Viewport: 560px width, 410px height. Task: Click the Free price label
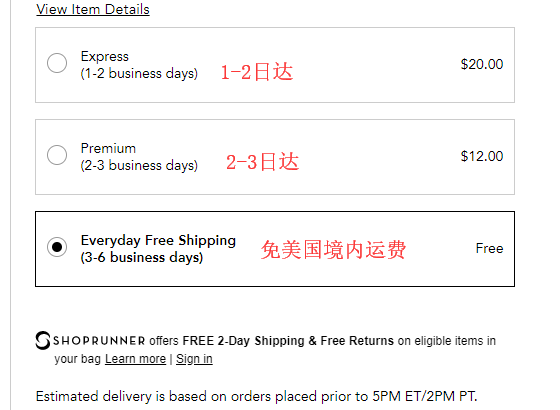click(490, 248)
